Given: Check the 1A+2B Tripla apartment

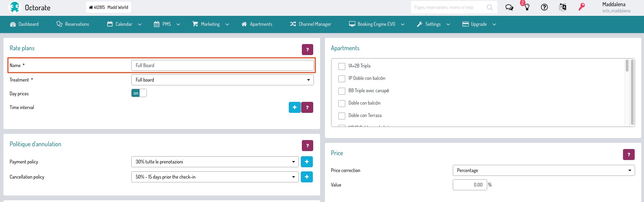Looking at the screenshot, I should point(342,66).
